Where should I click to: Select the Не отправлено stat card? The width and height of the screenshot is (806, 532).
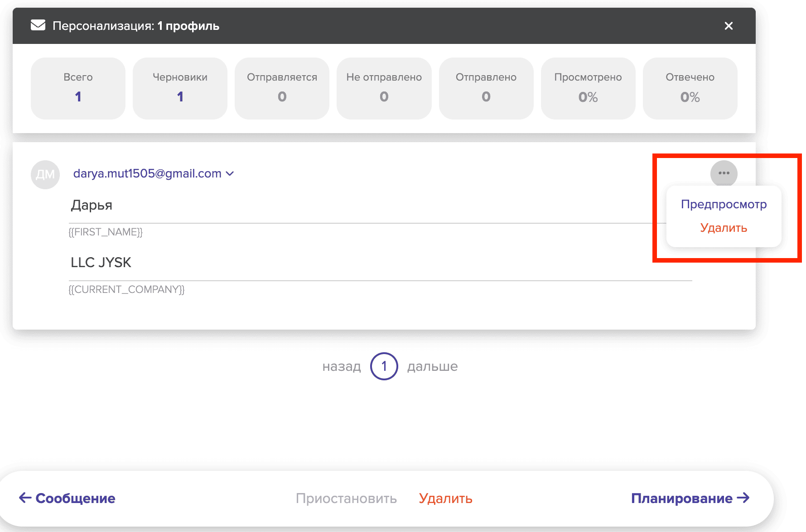click(384, 88)
